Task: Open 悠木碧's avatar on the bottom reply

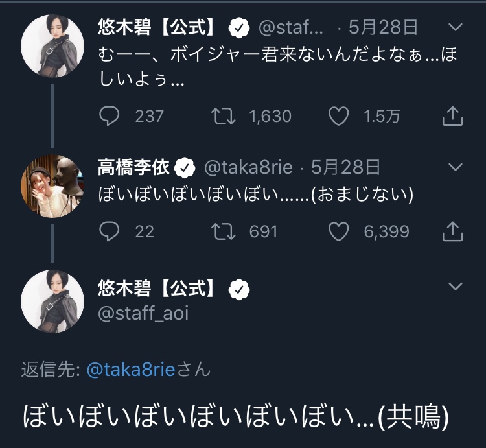Action: [x=52, y=302]
